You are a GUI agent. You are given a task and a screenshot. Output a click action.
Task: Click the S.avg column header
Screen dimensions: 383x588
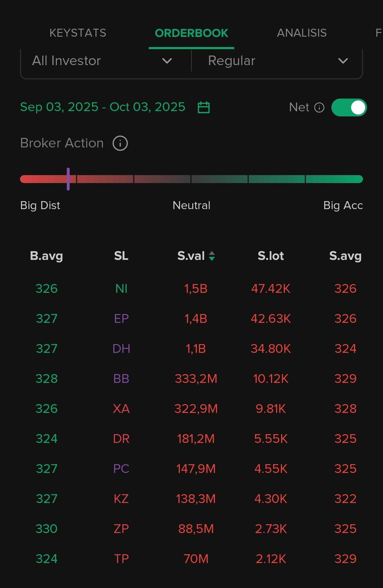345,256
